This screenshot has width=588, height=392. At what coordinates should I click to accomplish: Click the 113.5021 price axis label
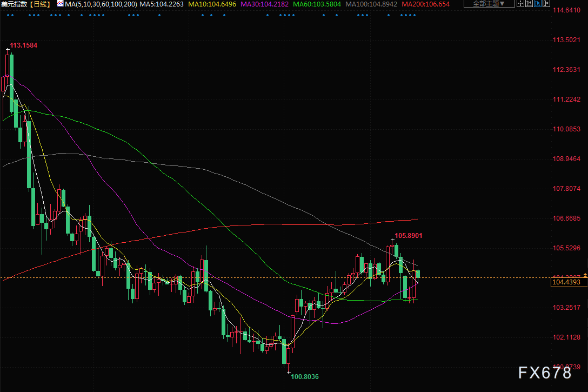566,40
